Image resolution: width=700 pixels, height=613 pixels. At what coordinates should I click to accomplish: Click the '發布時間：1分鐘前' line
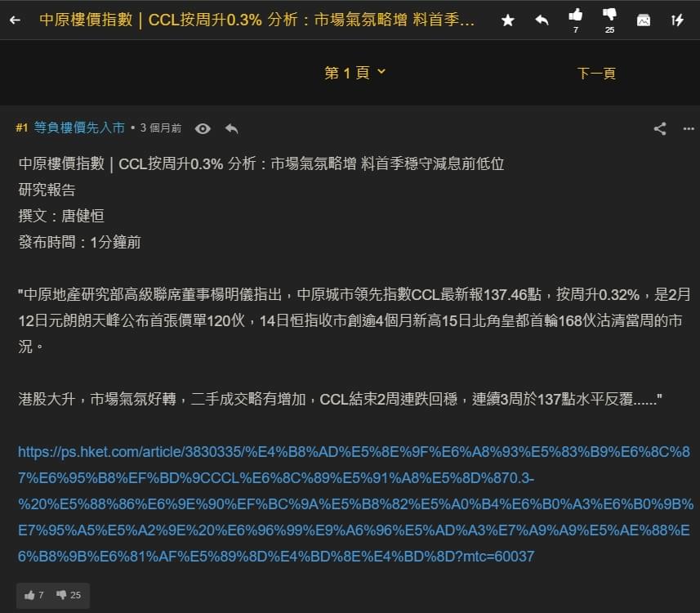(79, 242)
